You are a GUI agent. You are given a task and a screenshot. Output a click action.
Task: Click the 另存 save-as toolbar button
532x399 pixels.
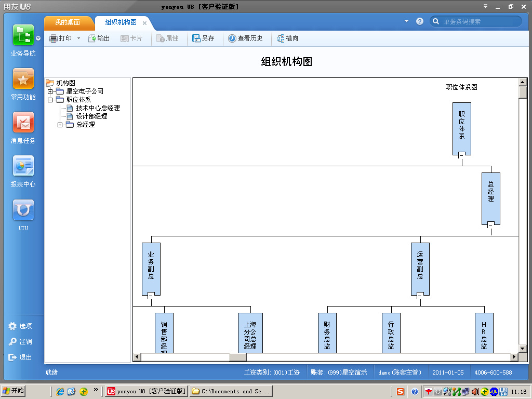pyautogui.click(x=203, y=38)
